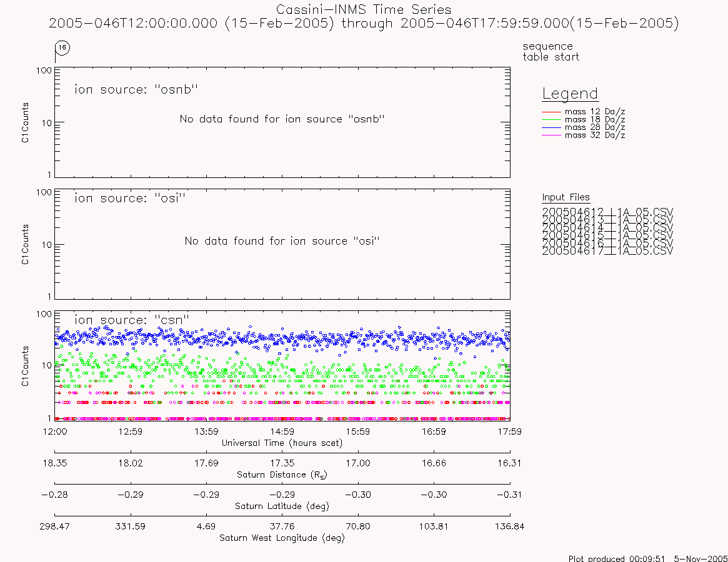
Task: Click the 14:59 Universal Time tick label
Action: (282, 431)
